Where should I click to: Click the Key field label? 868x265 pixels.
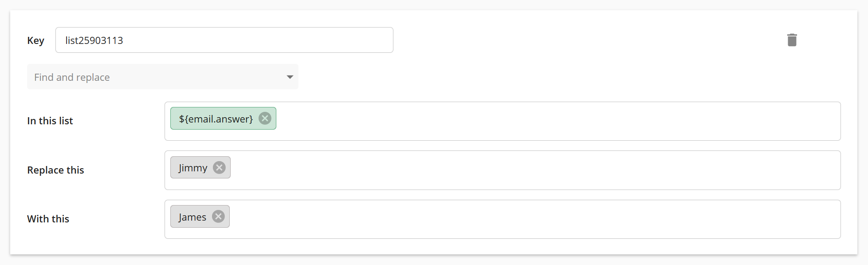[35, 40]
